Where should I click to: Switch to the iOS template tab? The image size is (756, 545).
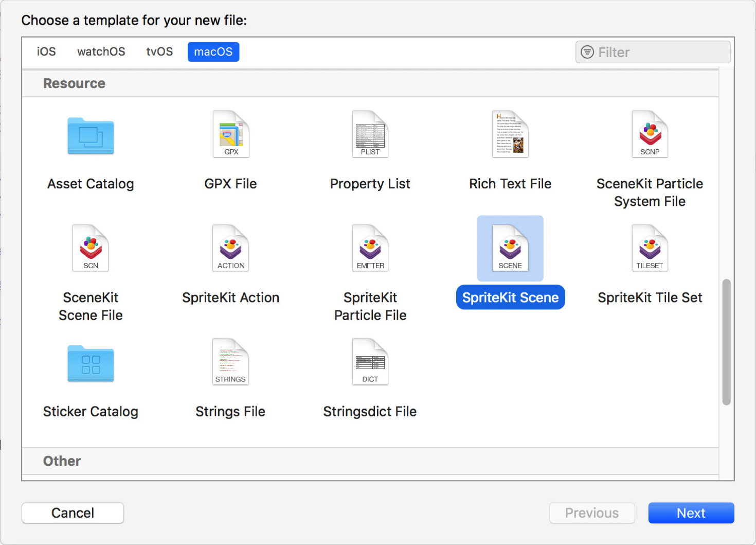click(x=46, y=51)
